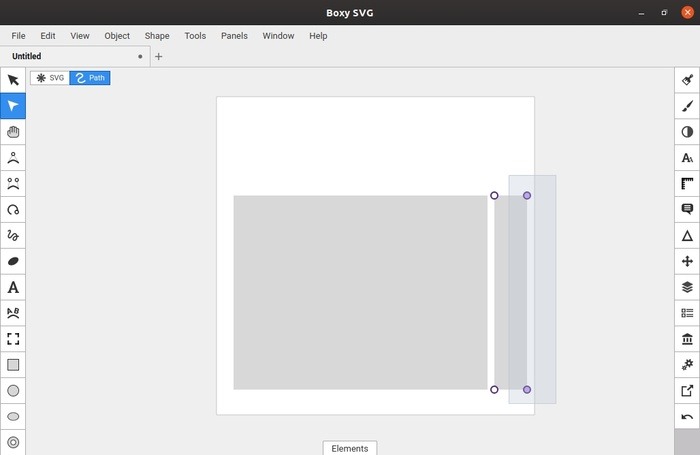The image size is (700, 455).
Task: Open the Help menu
Action: tap(318, 36)
